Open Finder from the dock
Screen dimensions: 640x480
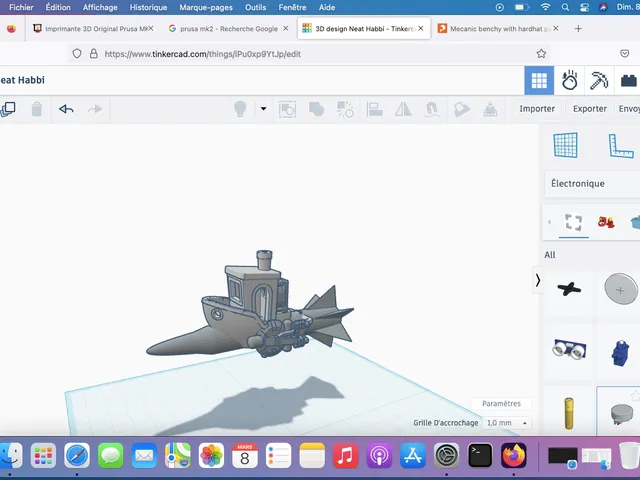(10, 456)
